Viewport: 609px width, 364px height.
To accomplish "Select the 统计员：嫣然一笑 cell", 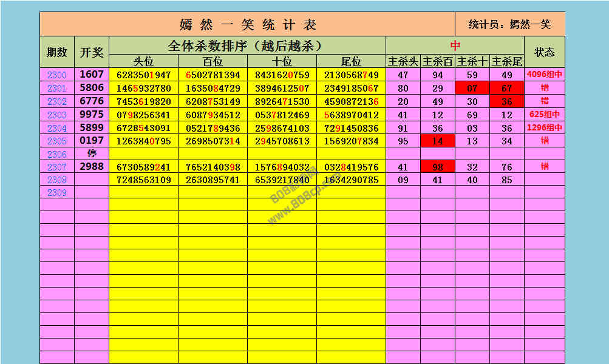I will [x=509, y=24].
